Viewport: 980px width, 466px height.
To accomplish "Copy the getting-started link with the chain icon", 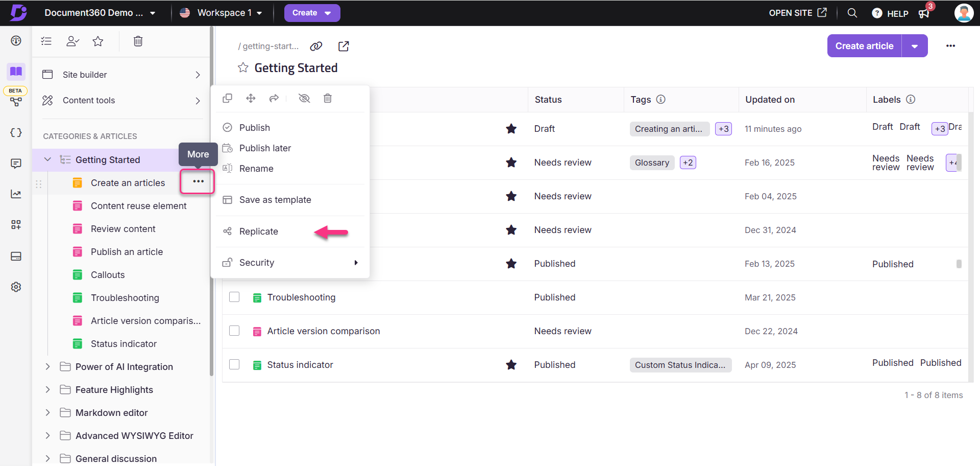I will click(x=316, y=46).
